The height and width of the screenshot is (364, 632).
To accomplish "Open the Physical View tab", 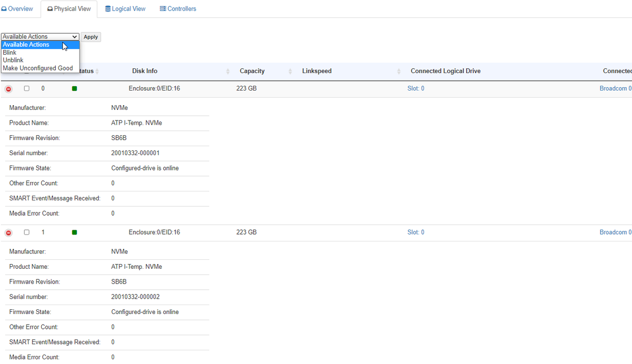I will click(x=69, y=9).
